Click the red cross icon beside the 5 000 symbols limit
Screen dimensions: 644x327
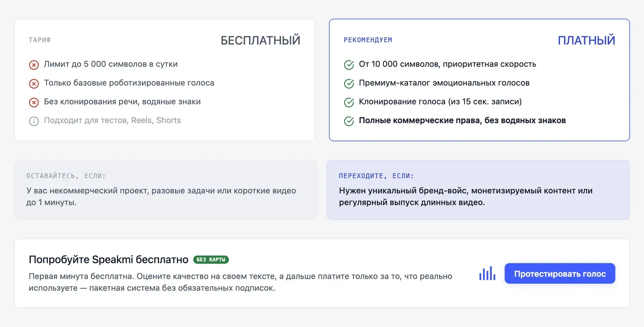click(x=34, y=65)
